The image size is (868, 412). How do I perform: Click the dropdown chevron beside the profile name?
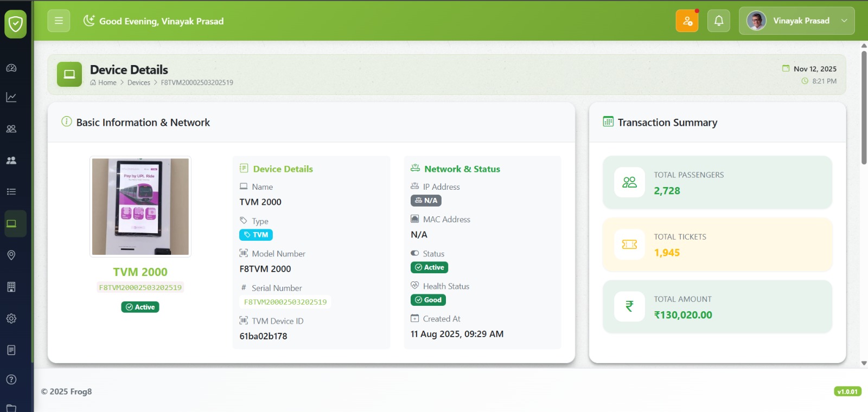pos(844,21)
